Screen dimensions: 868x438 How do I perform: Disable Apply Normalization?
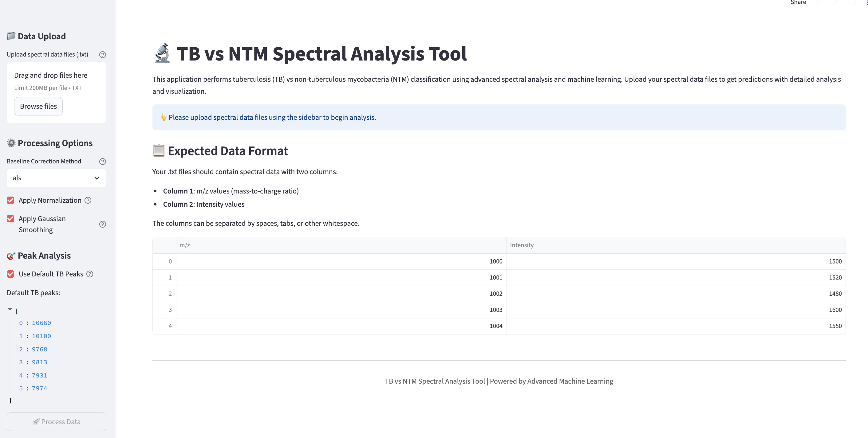click(x=10, y=200)
